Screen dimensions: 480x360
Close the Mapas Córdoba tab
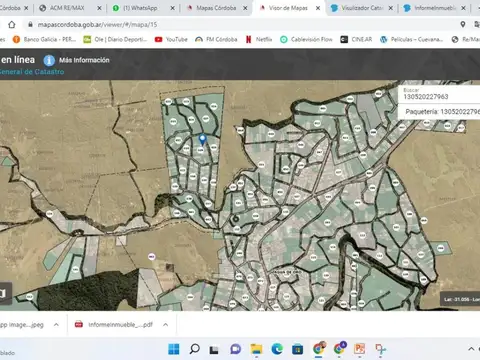[x=245, y=8]
